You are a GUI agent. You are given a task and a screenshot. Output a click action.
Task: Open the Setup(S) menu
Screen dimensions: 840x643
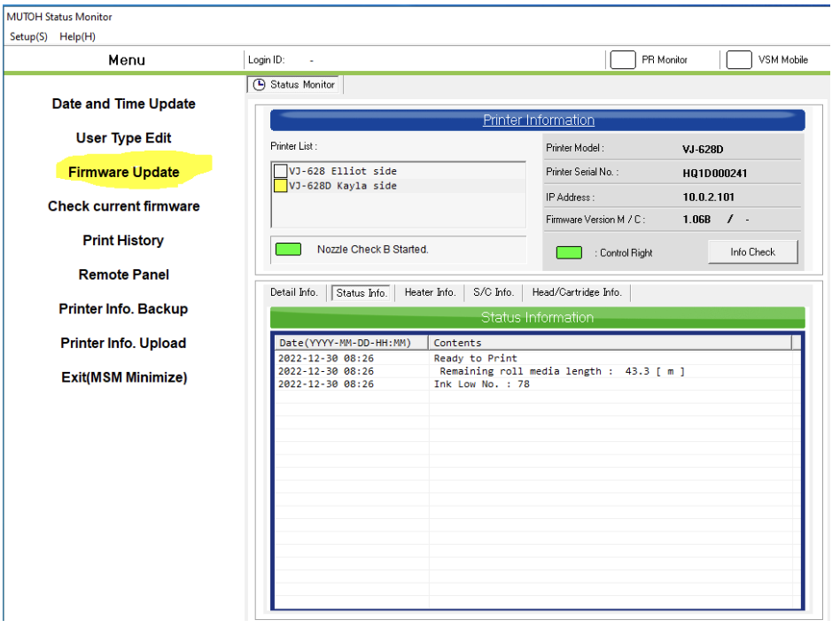pos(28,36)
